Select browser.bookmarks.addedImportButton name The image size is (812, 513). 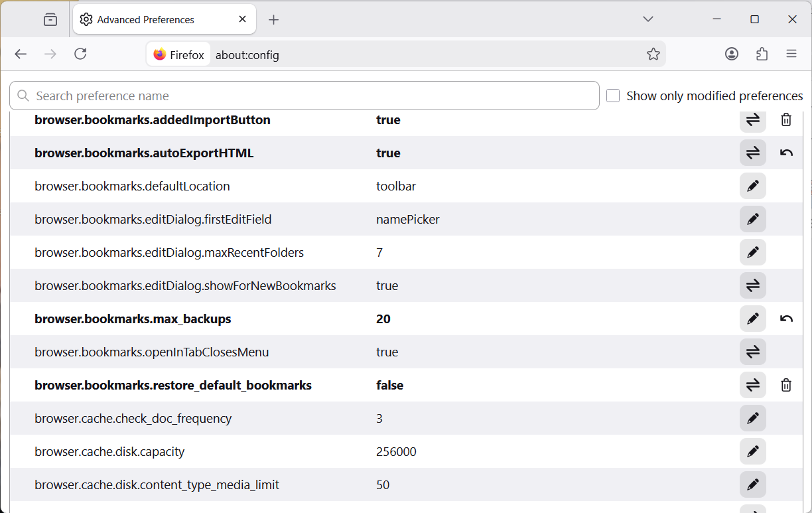(x=153, y=120)
